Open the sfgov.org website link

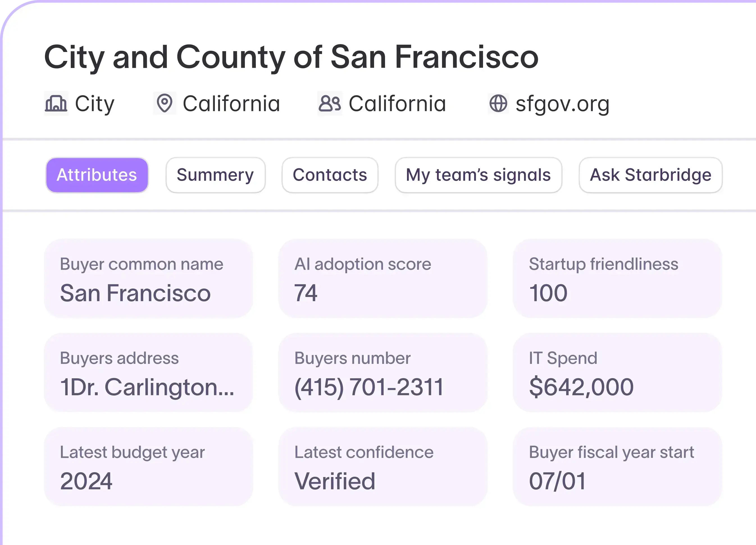coord(563,104)
